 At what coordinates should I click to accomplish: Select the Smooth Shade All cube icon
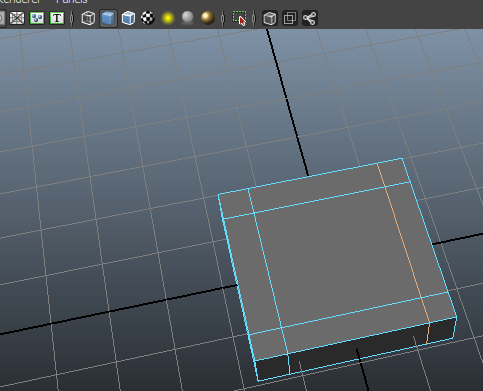click(108, 18)
